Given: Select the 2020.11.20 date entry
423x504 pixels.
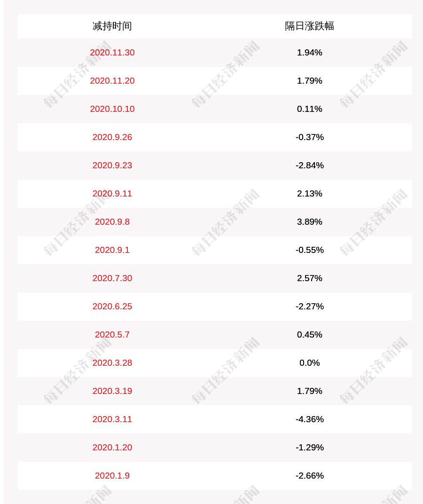Looking at the screenshot, I should (x=112, y=81).
